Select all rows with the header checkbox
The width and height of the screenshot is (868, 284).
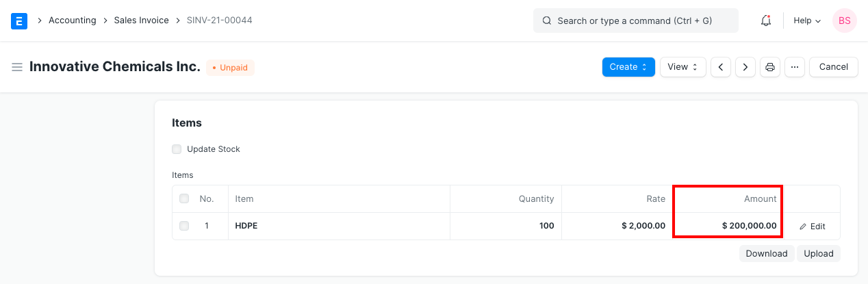(x=184, y=199)
